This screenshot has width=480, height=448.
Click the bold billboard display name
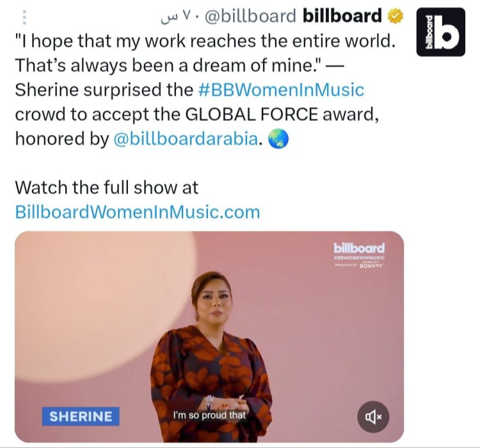click(x=342, y=16)
